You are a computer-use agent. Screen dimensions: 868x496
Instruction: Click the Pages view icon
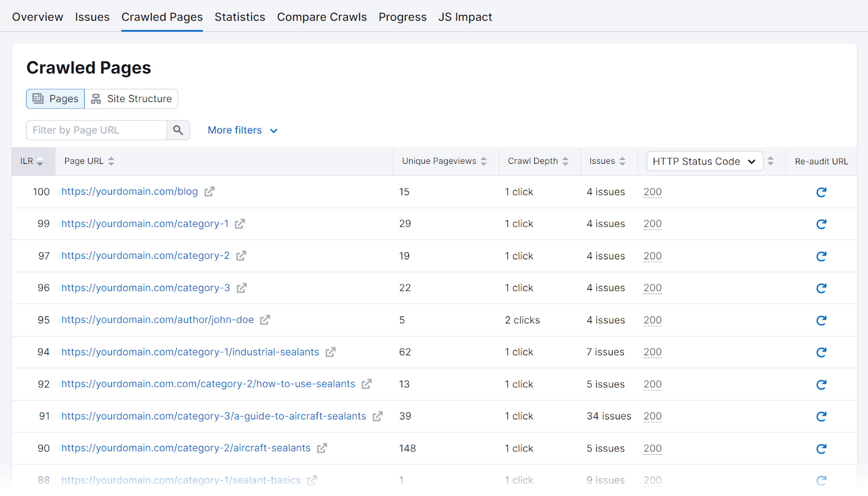(x=38, y=99)
